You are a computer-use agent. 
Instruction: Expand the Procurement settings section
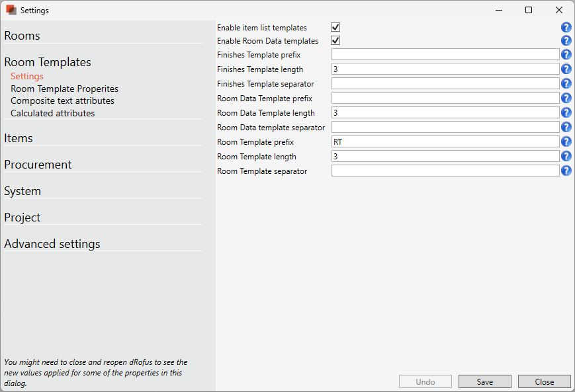(38, 165)
